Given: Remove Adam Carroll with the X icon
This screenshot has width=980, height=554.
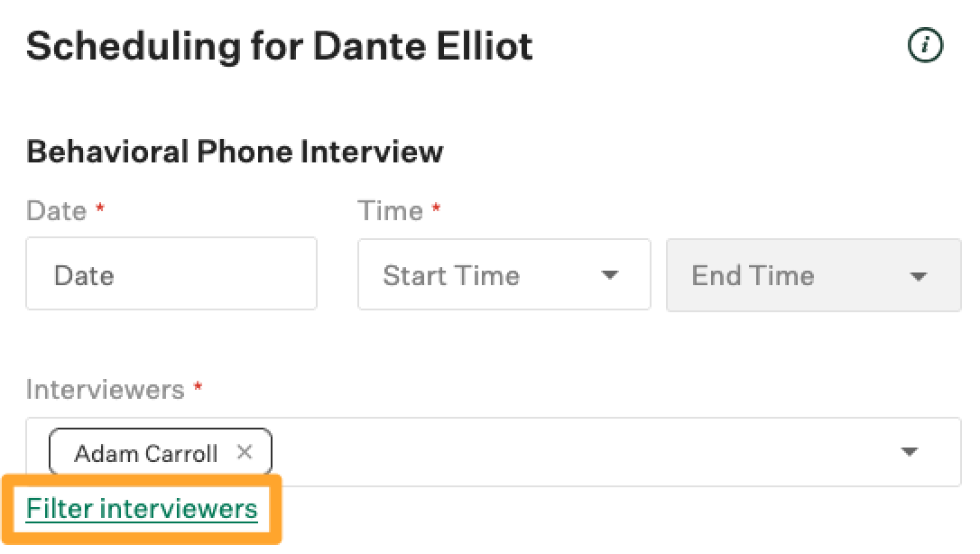Looking at the screenshot, I should (245, 451).
